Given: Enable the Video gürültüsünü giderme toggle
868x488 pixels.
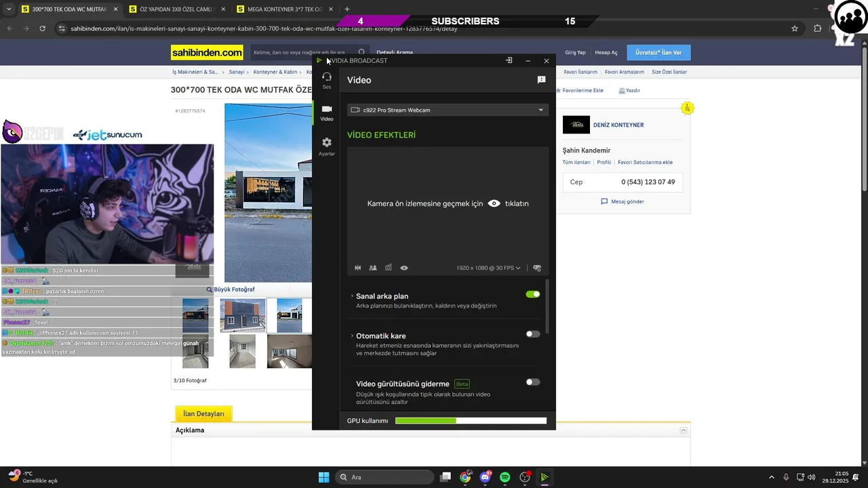Looking at the screenshot, I should pyautogui.click(x=533, y=382).
